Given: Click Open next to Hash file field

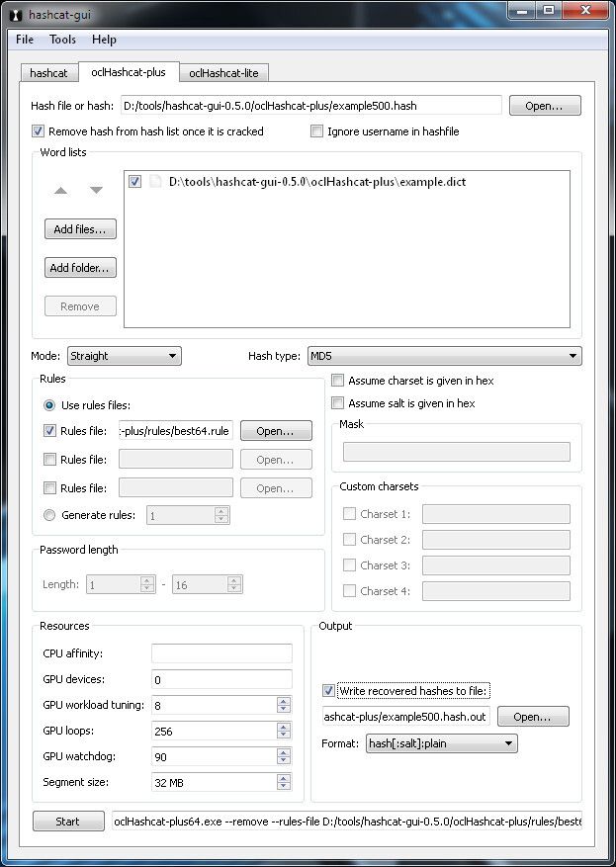Looking at the screenshot, I should [x=545, y=106].
